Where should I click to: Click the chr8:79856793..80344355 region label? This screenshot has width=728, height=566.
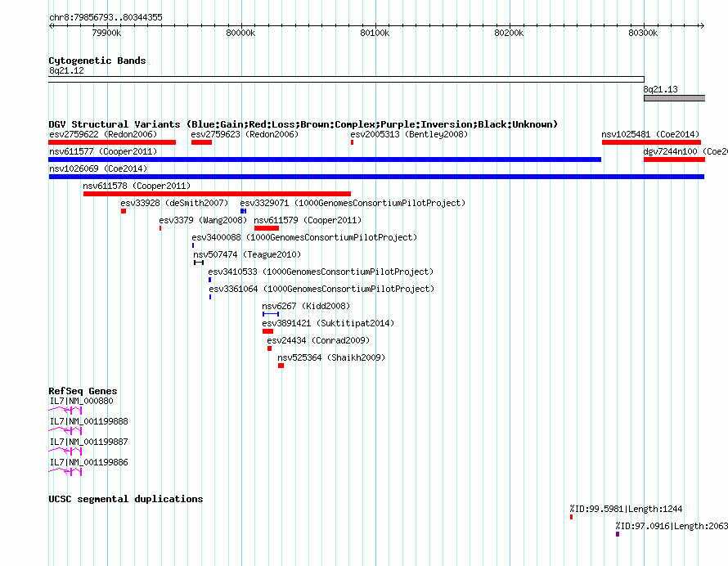coord(106,18)
